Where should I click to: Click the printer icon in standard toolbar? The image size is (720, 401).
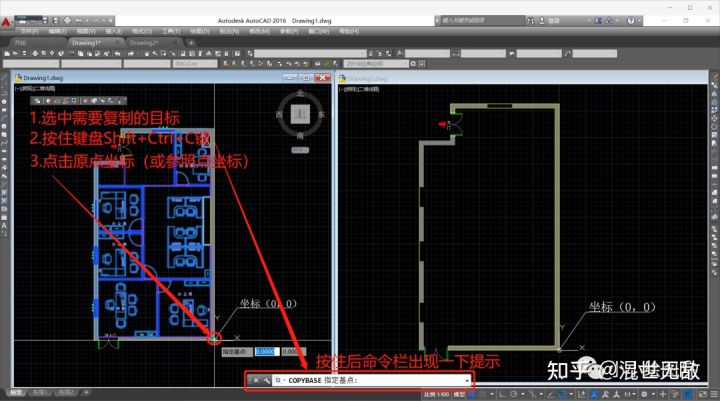tap(35, 53)
